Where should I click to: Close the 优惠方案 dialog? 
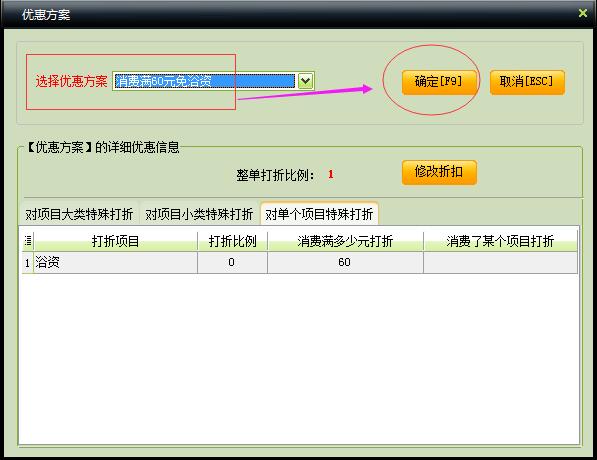point(583,13)
